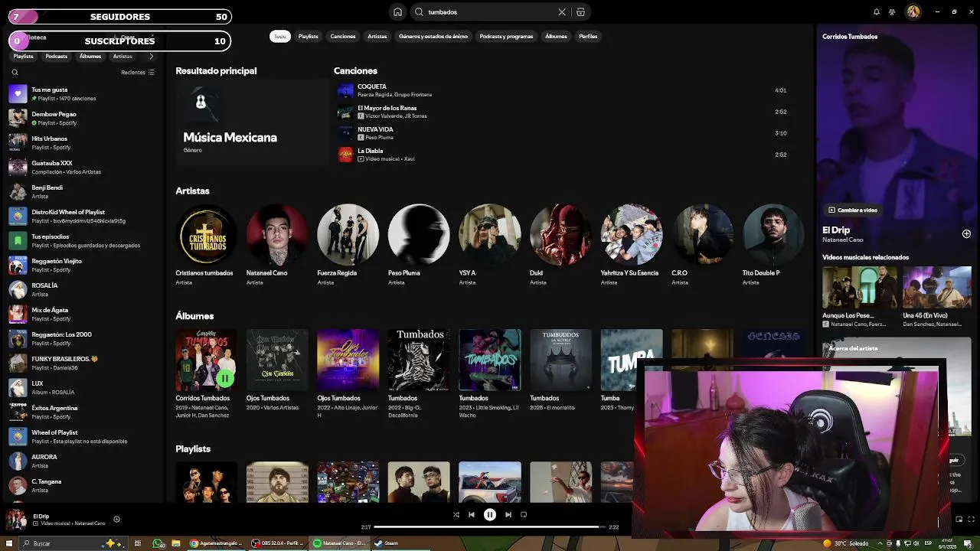Select the Canciones search filter tab

point(343,36)
